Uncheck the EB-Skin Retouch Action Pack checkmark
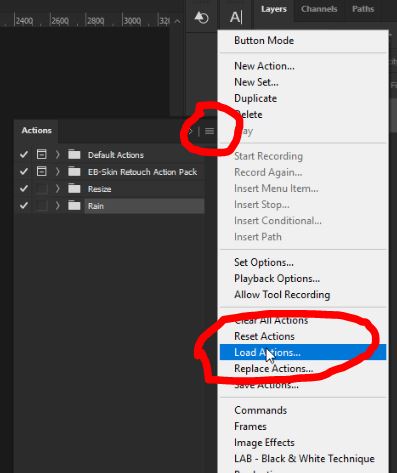The width and height of the screenshot is (397, 473). [24, 171]
